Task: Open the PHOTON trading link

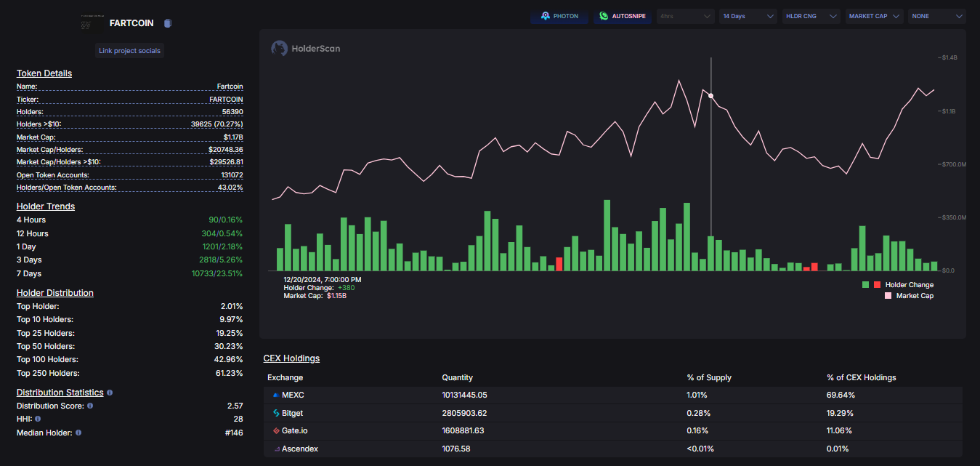Action: [559, 16]
